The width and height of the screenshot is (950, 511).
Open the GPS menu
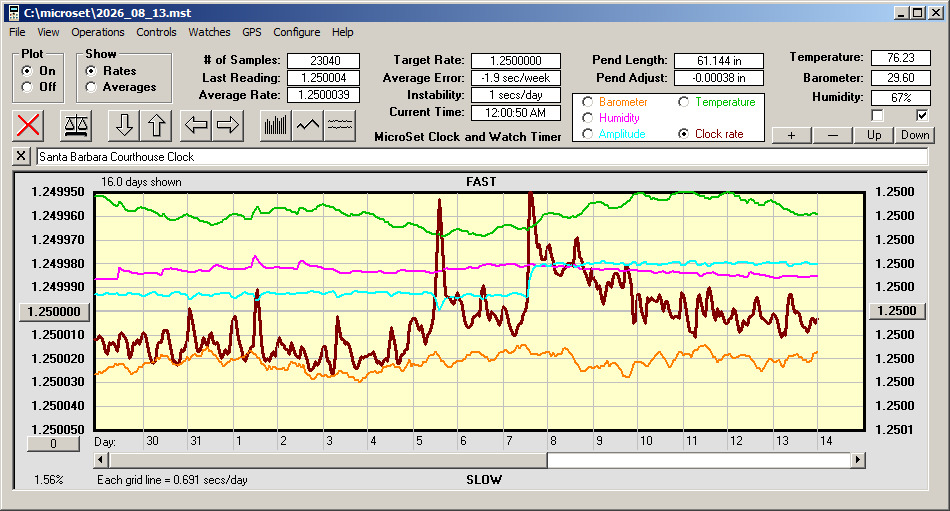[x=251, y=32]
